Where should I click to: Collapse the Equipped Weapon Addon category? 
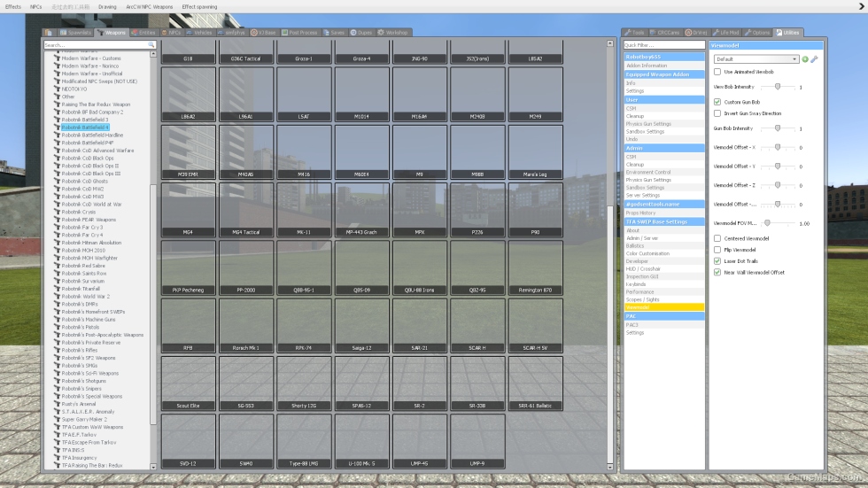coord(664,74)
